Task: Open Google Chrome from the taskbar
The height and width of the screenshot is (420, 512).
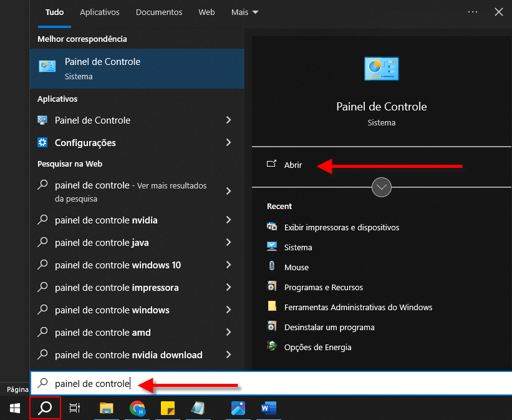Action: pyautogui.click(x=137, y=408)
